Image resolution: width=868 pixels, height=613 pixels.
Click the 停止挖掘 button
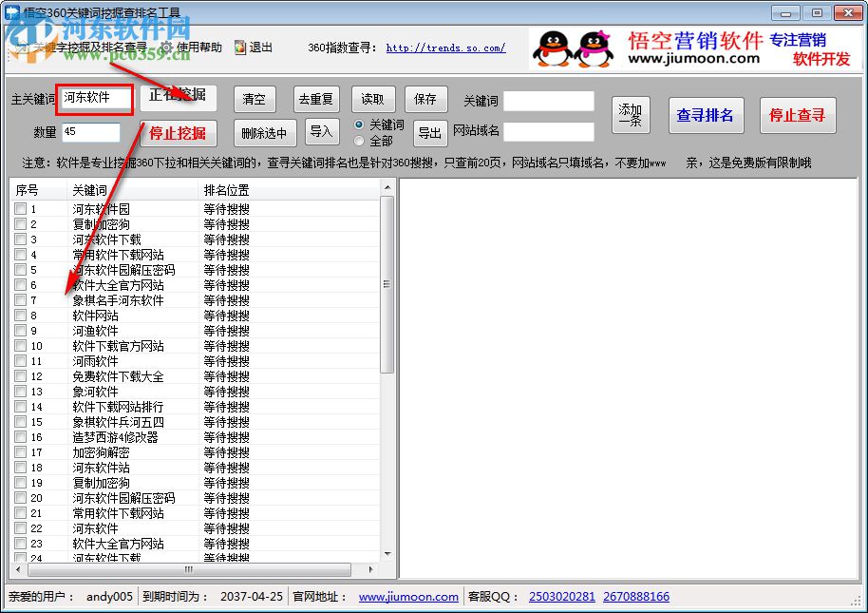pos(178,133)
